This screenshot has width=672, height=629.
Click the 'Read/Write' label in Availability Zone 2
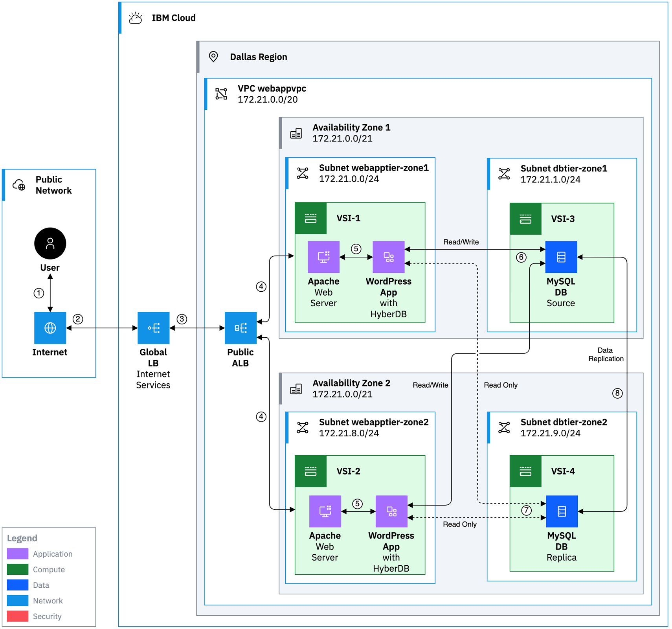[x=430, y=385]
